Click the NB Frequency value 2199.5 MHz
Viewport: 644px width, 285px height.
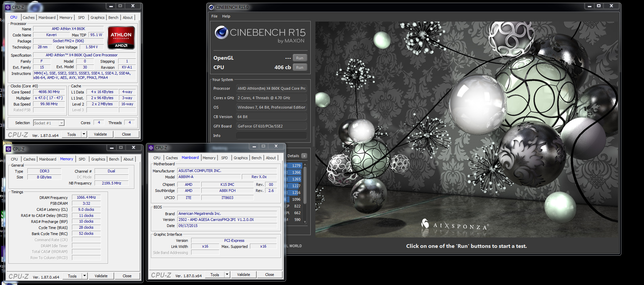[x=111, y=183]
